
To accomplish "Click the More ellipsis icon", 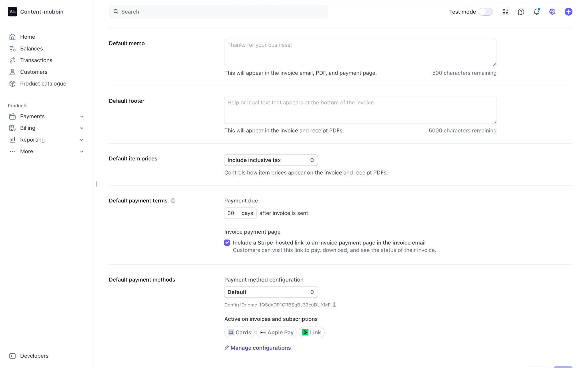I will click(12, 151).
